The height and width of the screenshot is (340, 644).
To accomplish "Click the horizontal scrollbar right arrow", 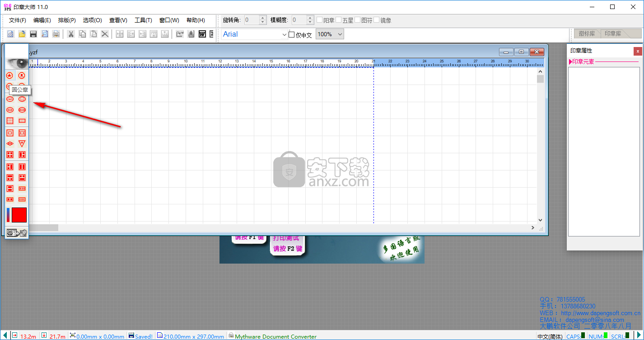I will click(x=533, y=227).
